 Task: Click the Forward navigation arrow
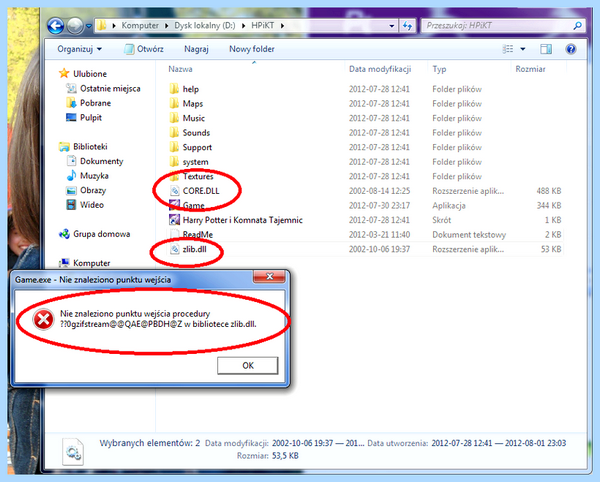pyautogui.click(x=75, y=26)
